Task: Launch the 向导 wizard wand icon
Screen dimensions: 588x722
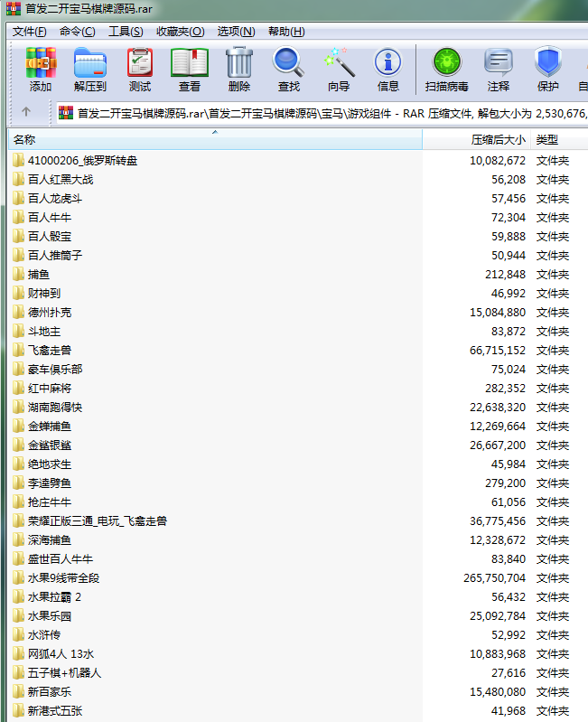Action: pos(339,69)
